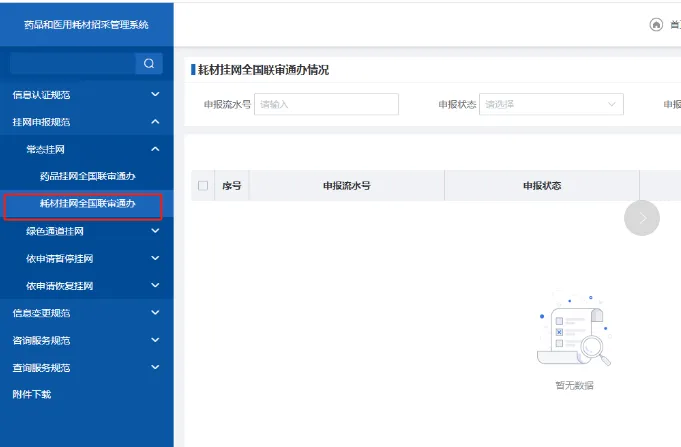
Task: Open 常态挂网 submenu
Action: click(x=87, y=149)
